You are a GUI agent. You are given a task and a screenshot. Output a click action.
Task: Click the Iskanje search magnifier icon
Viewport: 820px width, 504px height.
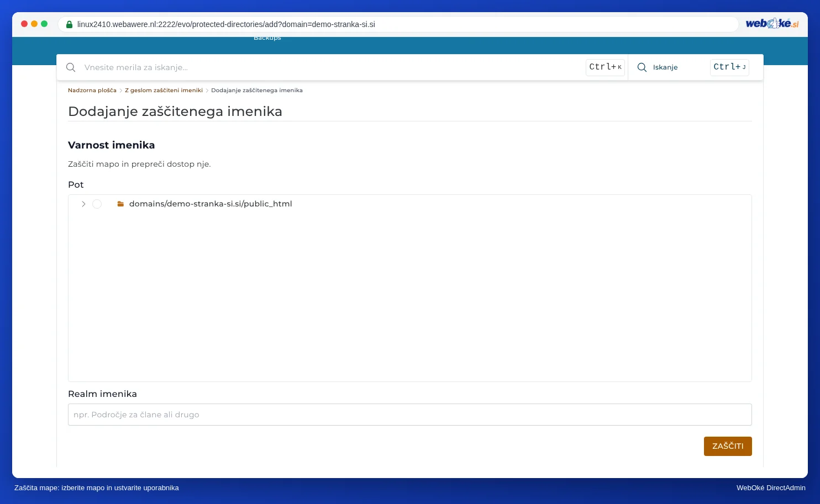[642, 67]
